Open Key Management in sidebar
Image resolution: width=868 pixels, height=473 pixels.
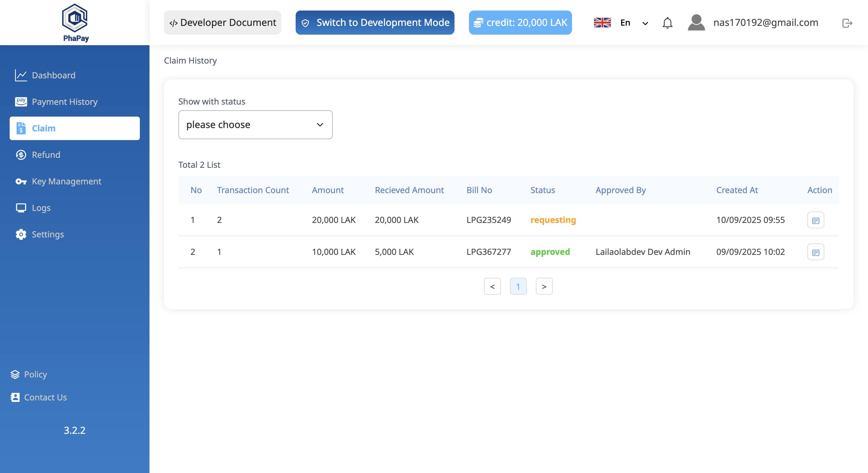[x=66, y=181]
